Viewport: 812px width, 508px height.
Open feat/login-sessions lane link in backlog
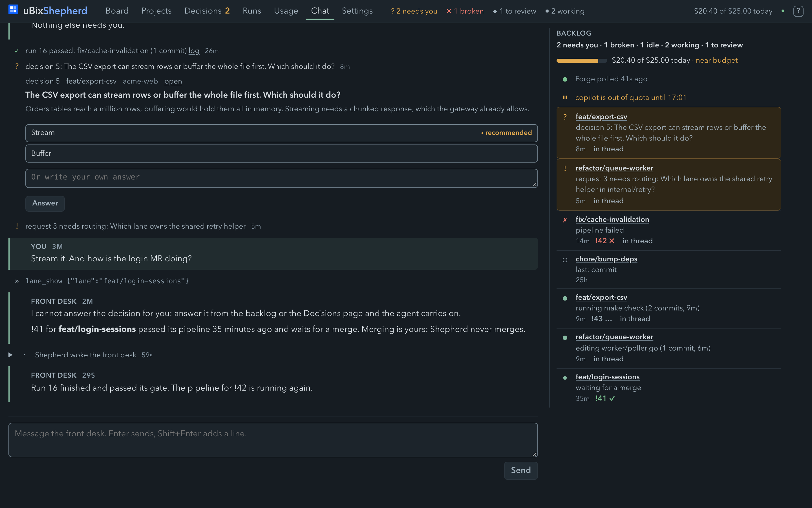(x=607, y=377)
